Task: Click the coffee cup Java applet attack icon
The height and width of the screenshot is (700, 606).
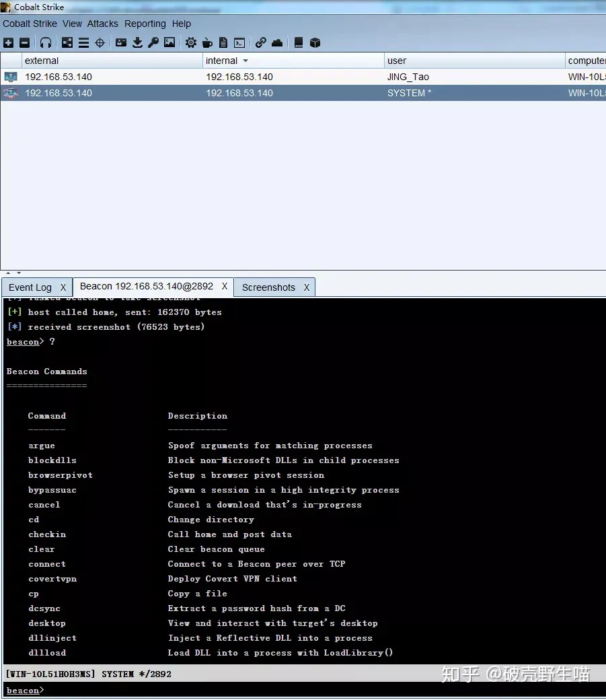Action: 207,43
